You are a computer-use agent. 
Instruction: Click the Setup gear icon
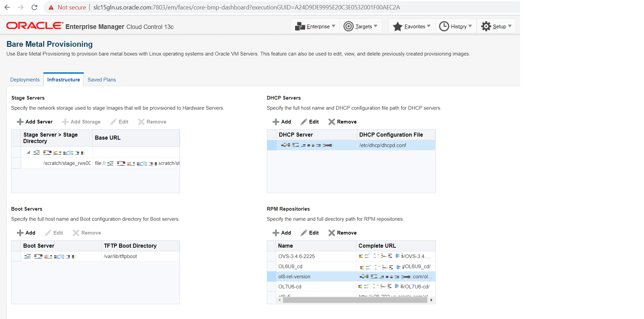[x=486, y=26]
